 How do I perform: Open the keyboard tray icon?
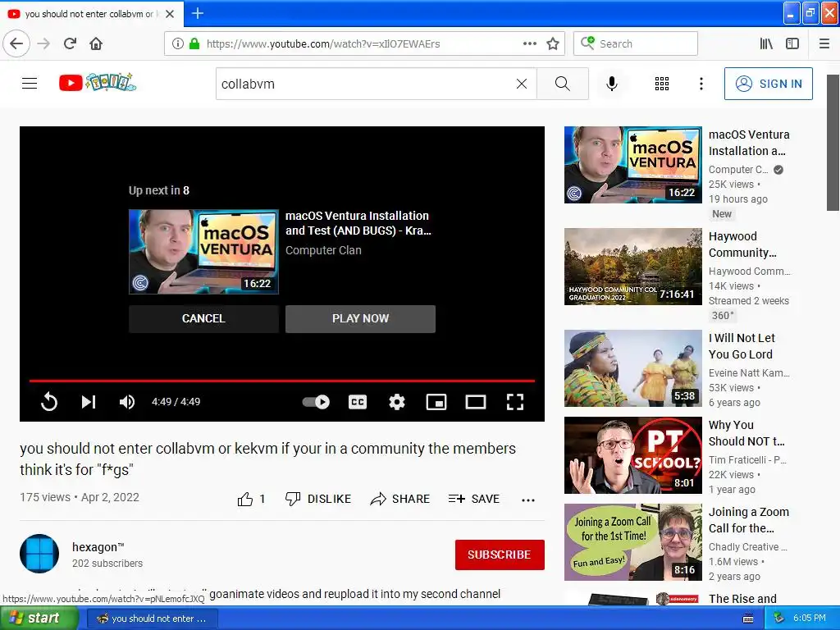coord(748,619)
